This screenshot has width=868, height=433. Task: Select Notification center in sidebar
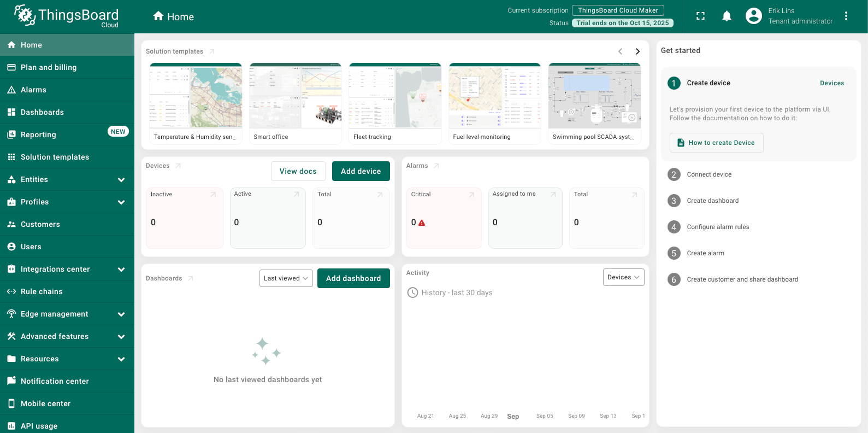pyautogui.click(x=55, y=381)
